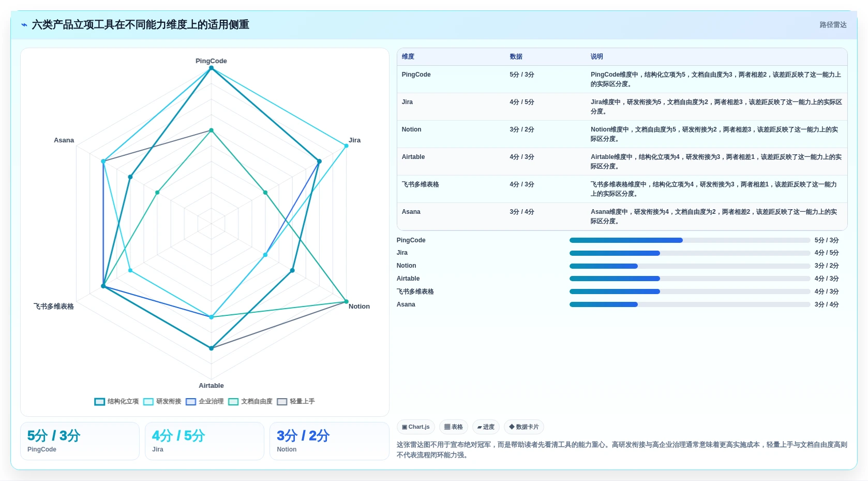The image size is (868, 481).
Task: Open the Notion 3分 / 2分 data card
Action: (x=329, y=441)
